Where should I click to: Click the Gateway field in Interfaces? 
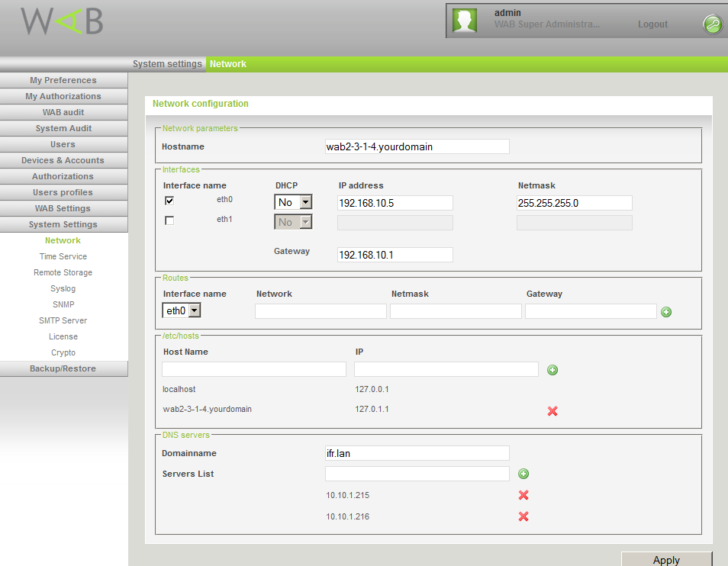point(395,255)
